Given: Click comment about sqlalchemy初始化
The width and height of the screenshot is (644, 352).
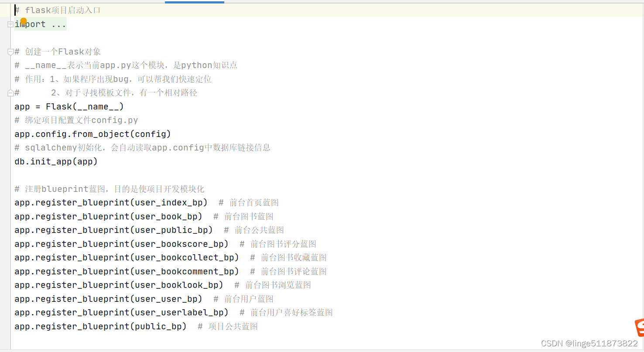Looking at the screenshot, I should (143, 148).
